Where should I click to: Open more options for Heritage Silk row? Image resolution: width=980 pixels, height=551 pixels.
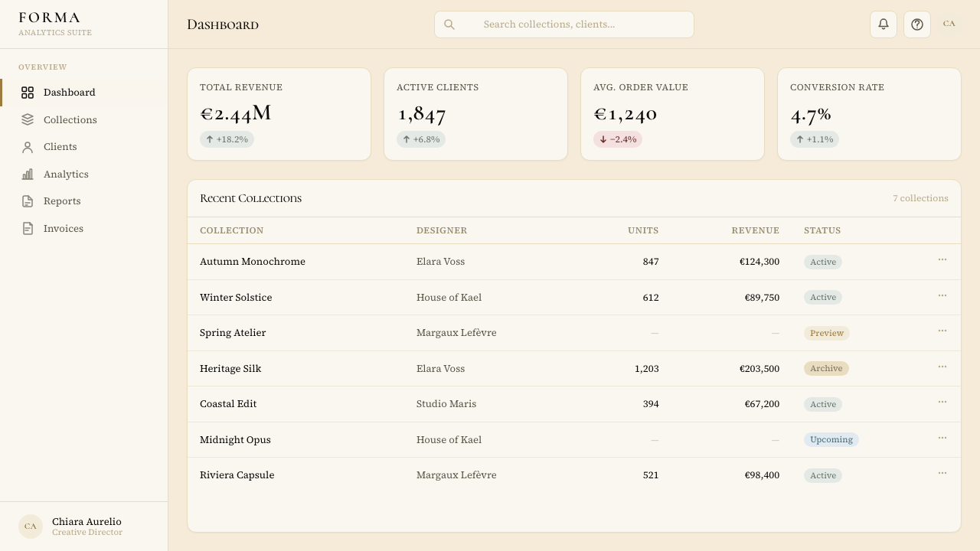pyautogui.click(x=942, y=367)
